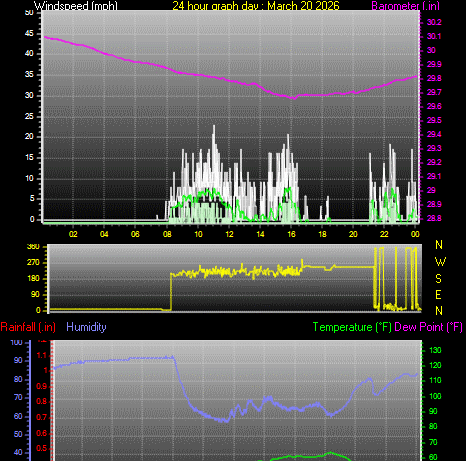466x461 pixels.
Task: Click the Windspeed (mph) axis title
Action: coord(76,6)
